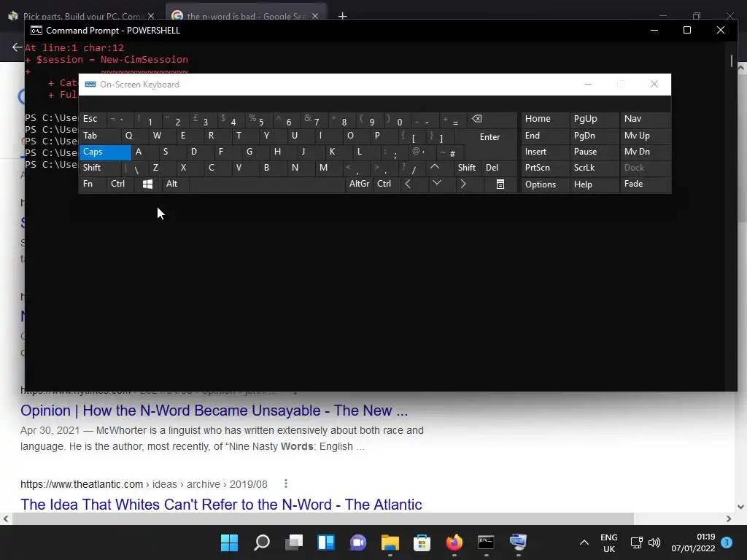Screen dimensions: 747x560
Task: Click the space bar on On-Screen Keyboard
Action: 267,184
